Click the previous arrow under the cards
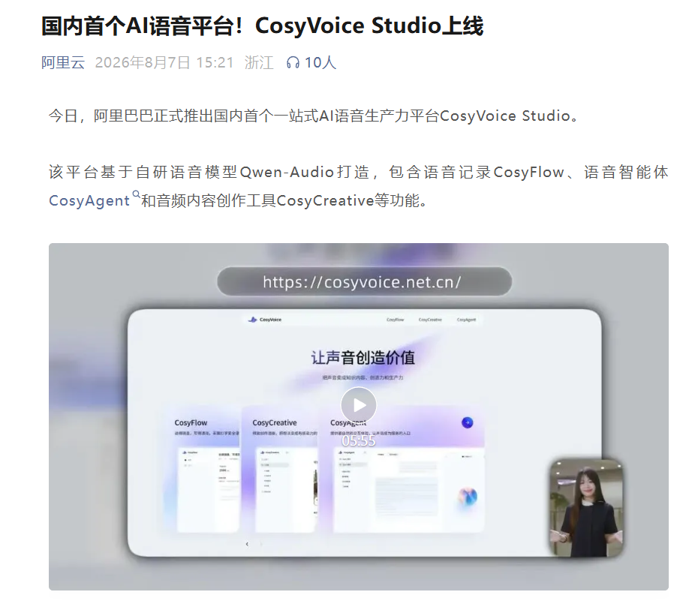 [247, 544]
